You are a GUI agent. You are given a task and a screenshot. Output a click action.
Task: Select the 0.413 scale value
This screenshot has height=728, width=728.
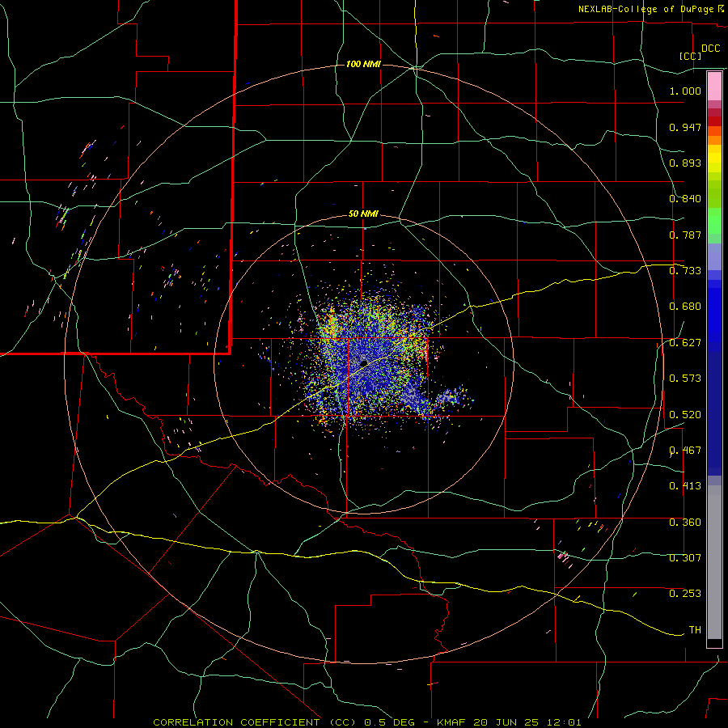click(x=685, y=486)
